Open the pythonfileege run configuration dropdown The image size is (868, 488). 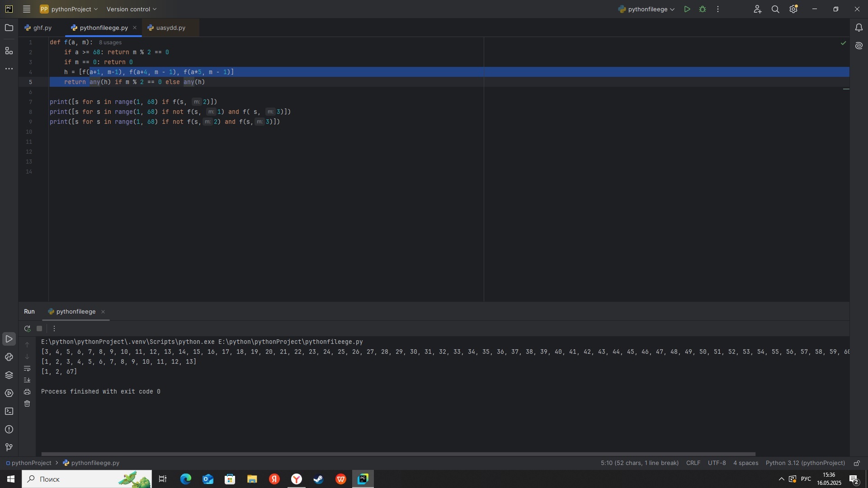pos(646,9)
